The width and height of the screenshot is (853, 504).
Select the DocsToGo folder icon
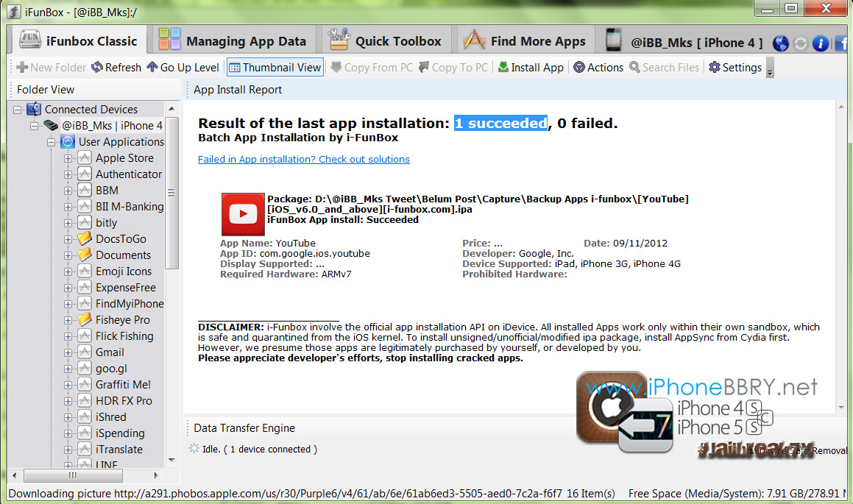click(85, 238)
